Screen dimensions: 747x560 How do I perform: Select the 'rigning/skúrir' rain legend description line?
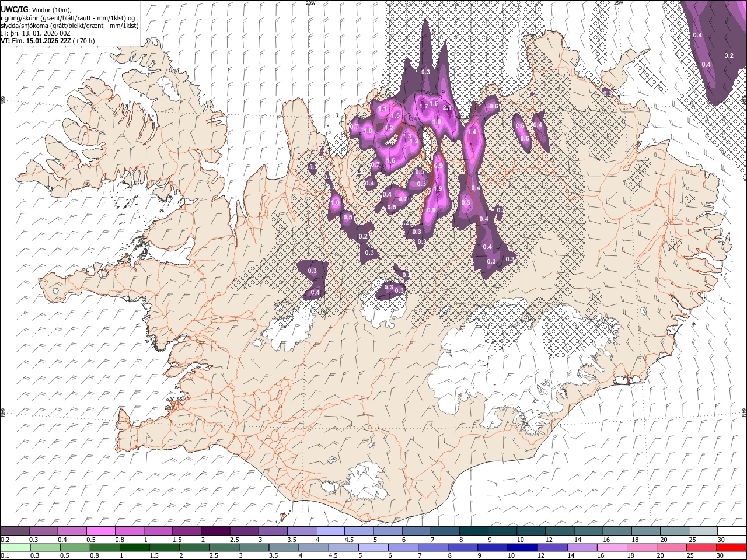click(69, 18)
